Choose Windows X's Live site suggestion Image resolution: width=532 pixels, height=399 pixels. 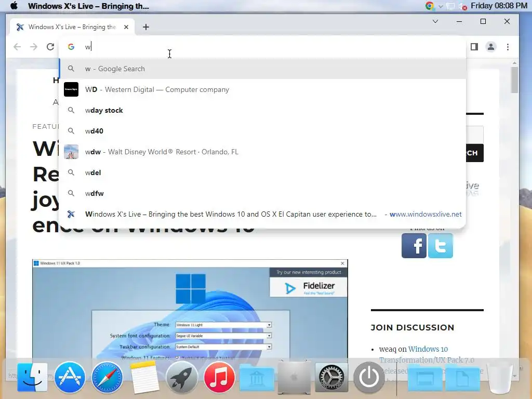click(262, 214)
